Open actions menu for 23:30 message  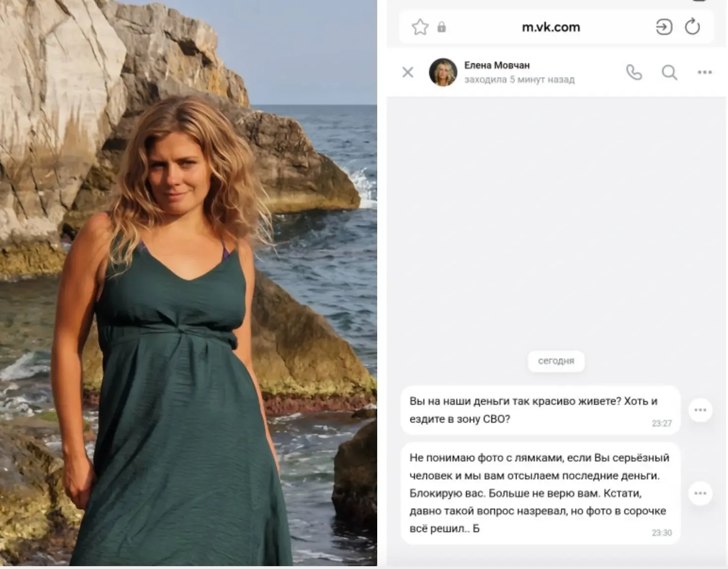coord(700,493)
